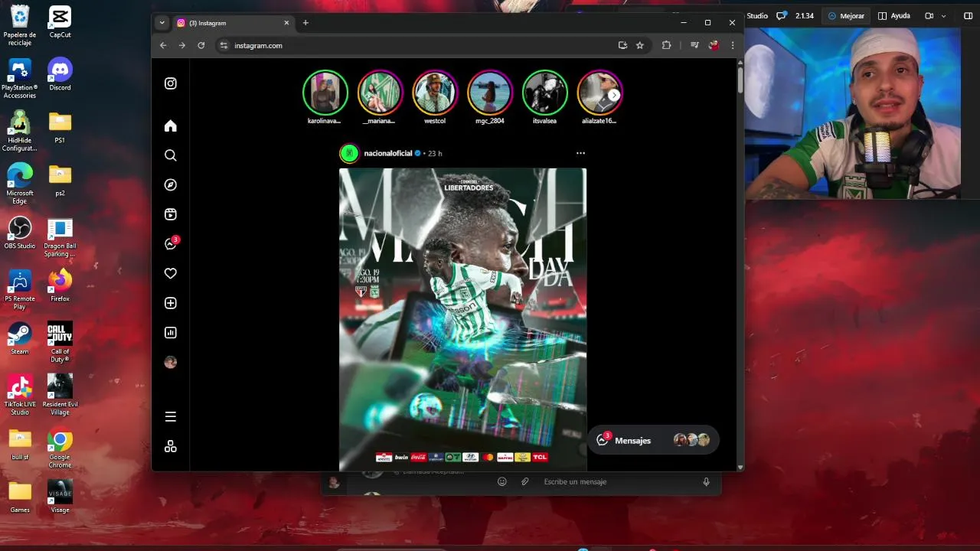This screenshot has width=980, height=551.
Task: Open the More hamburger menu in sidebar
Action: tap(171, 416)
